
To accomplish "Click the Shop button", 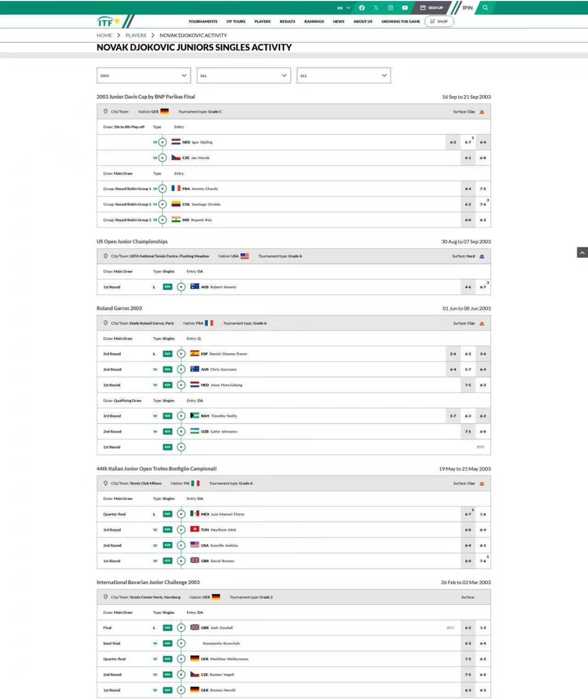I will point(439,22).
